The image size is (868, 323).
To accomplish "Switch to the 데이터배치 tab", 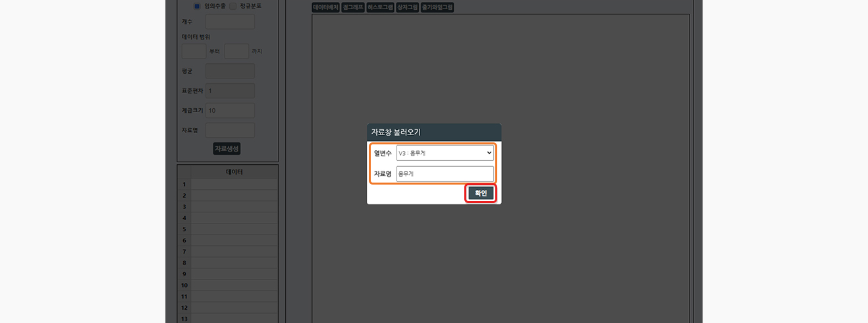I will pyautogui.click(x=325, y=7).
